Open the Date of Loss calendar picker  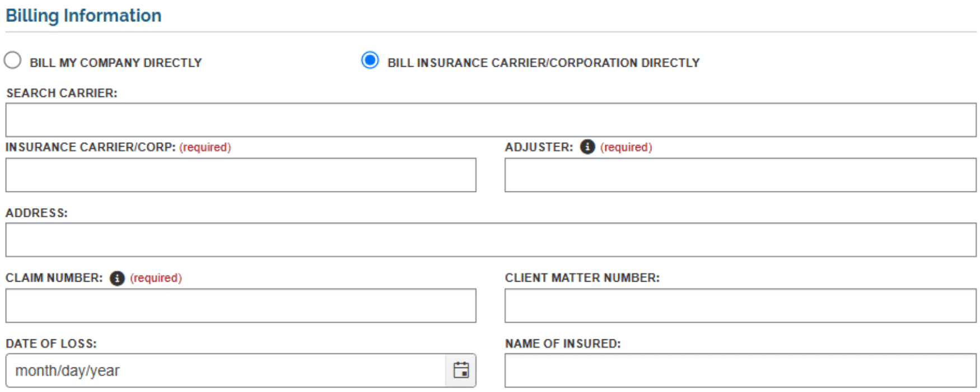pyautogui.click(x=461, y=370)
